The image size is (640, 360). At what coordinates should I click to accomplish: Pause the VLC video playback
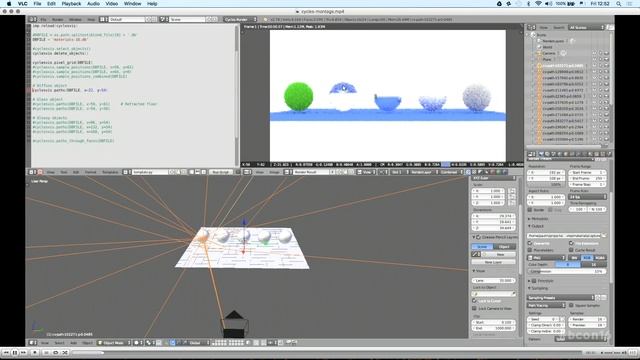[15, 352]
